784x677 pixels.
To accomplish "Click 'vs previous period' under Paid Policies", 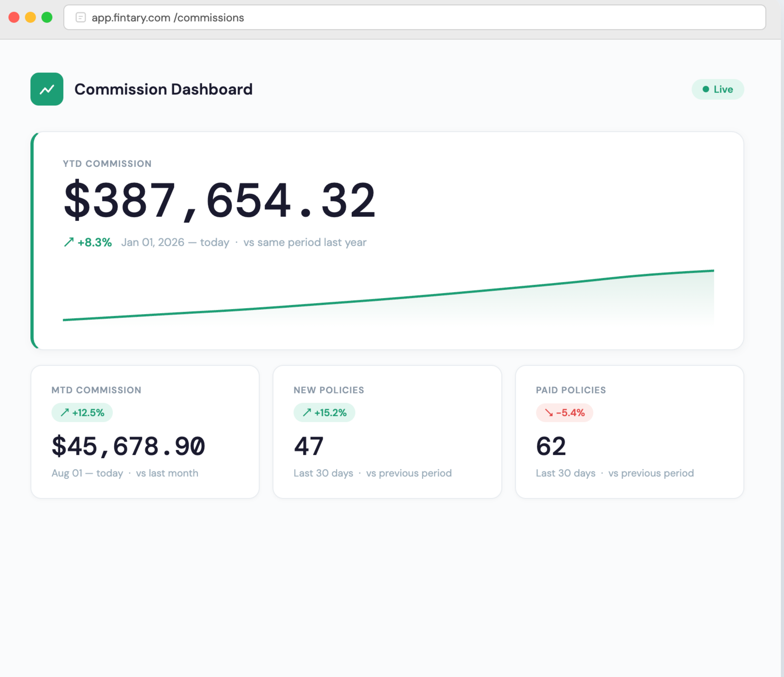I will (x=651, y=473).
